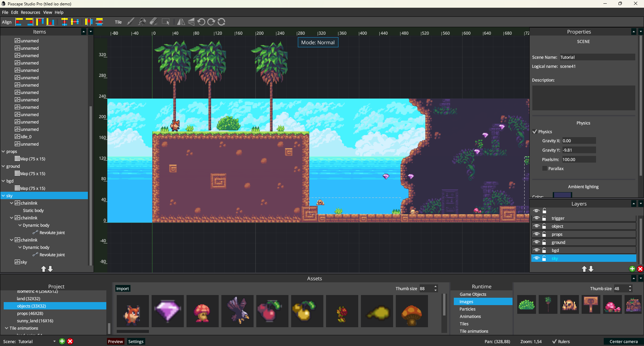Click the rotate counter-clockwise icon
644x346 pixels.
pos(201,22)
